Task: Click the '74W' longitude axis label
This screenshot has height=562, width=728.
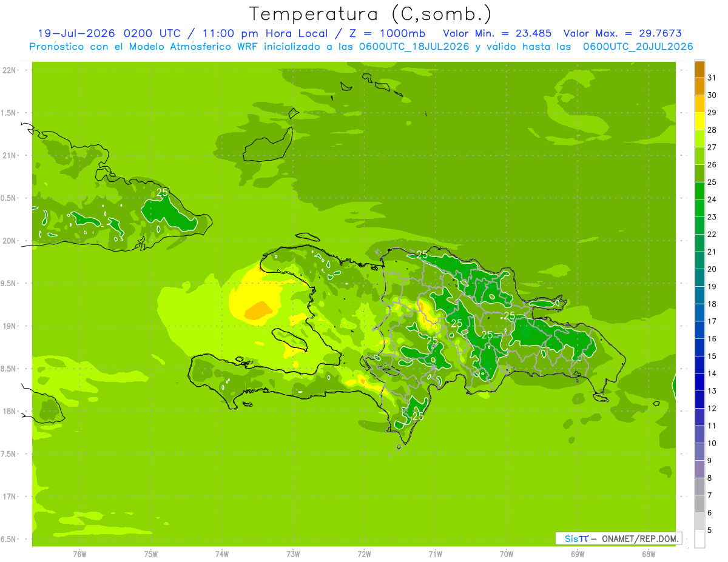Action: pyautogui.click(x=222, y=554)
